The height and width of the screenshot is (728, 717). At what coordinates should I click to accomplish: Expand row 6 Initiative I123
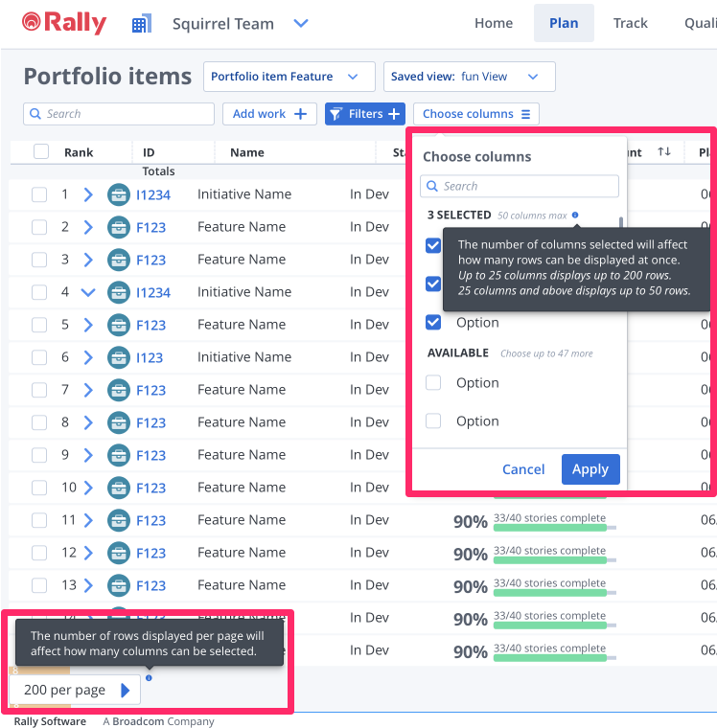(88, 357)
